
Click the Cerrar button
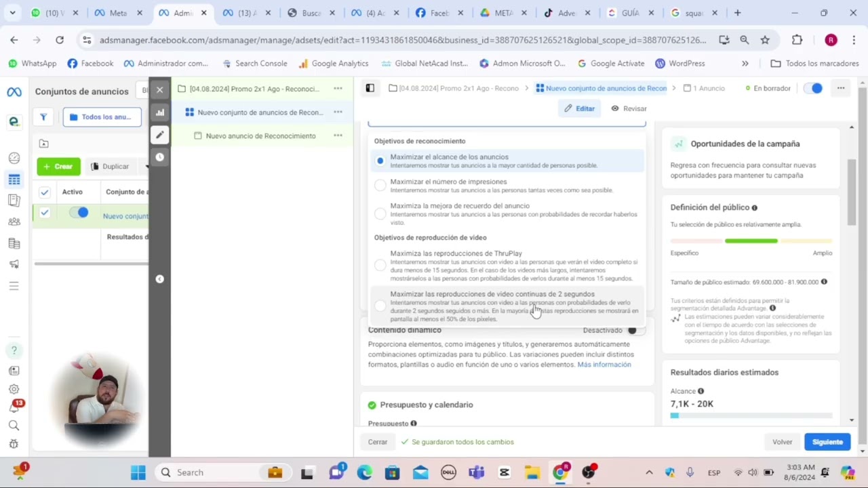click(378, 442)
